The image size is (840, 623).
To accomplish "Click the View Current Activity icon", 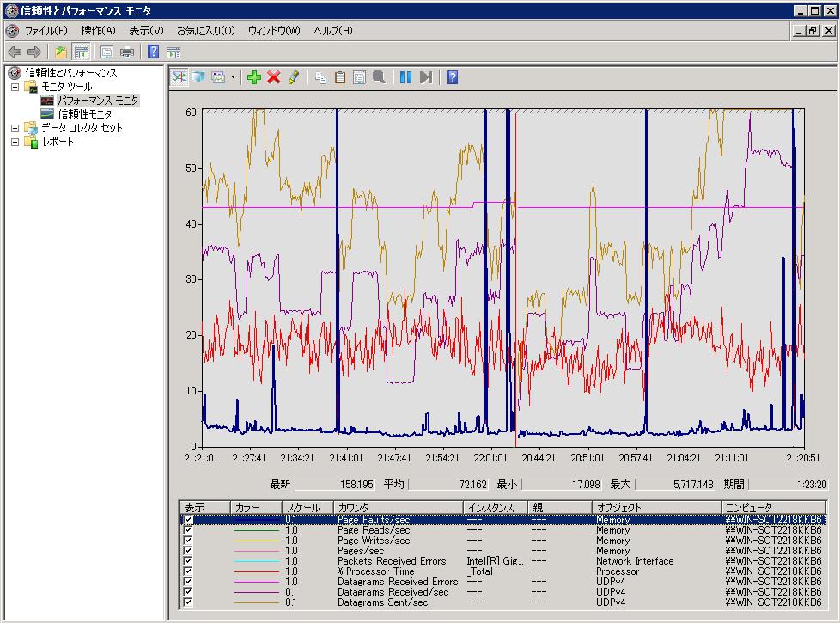I will (179, 77).
